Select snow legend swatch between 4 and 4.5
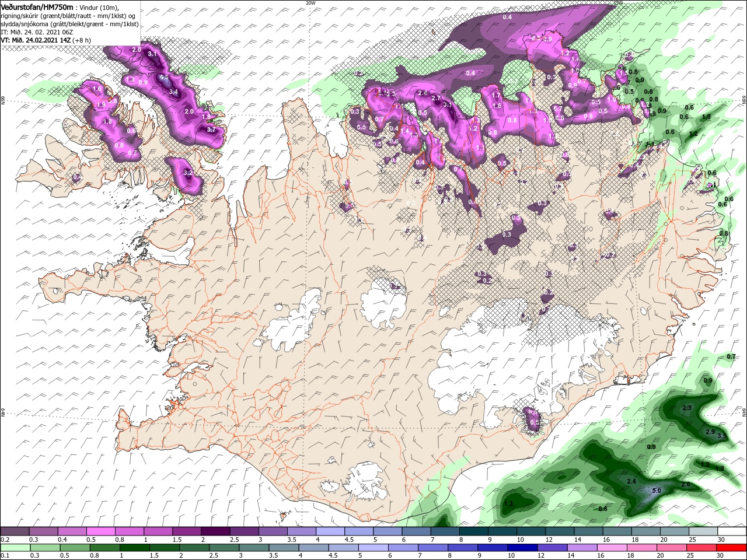This screenshot has height=560, width=747. tap(330, 531)
